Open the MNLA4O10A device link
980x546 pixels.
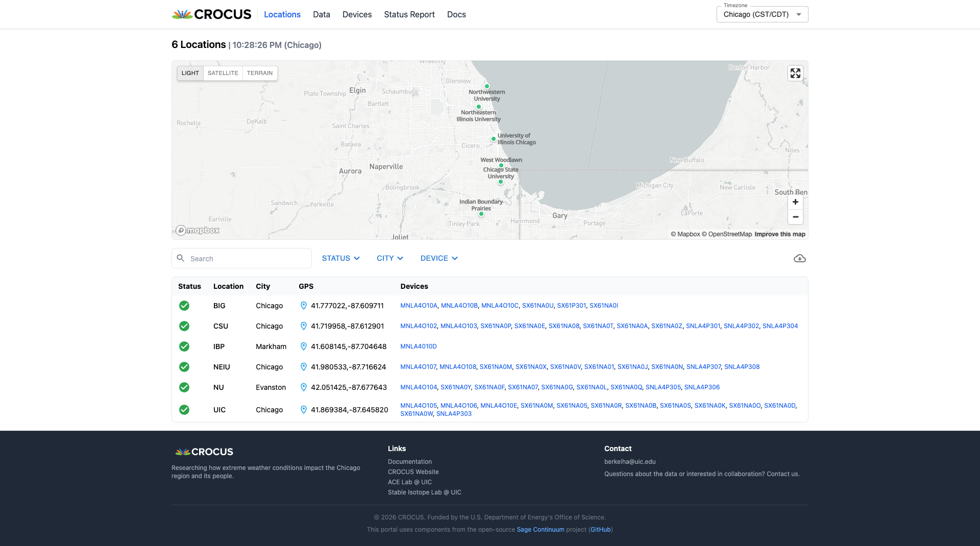[x=419, y=306]
